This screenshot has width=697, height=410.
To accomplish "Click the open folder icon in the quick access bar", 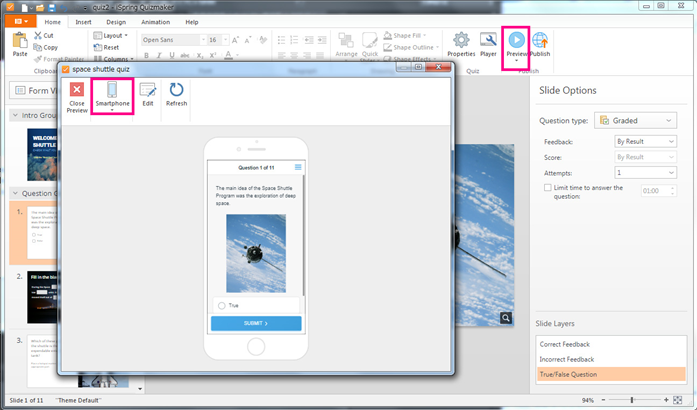I will pos(40,7).
